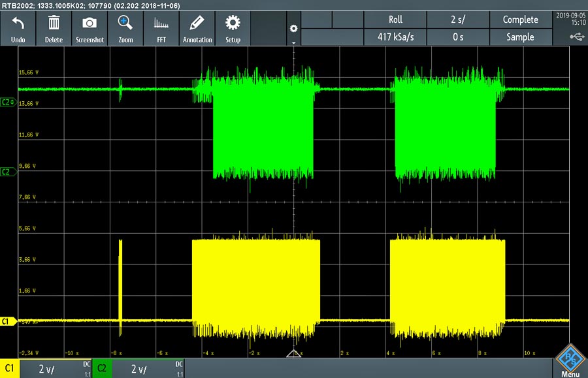
Task: Click the 9.66 V axis label
Action: click(27, 166)
